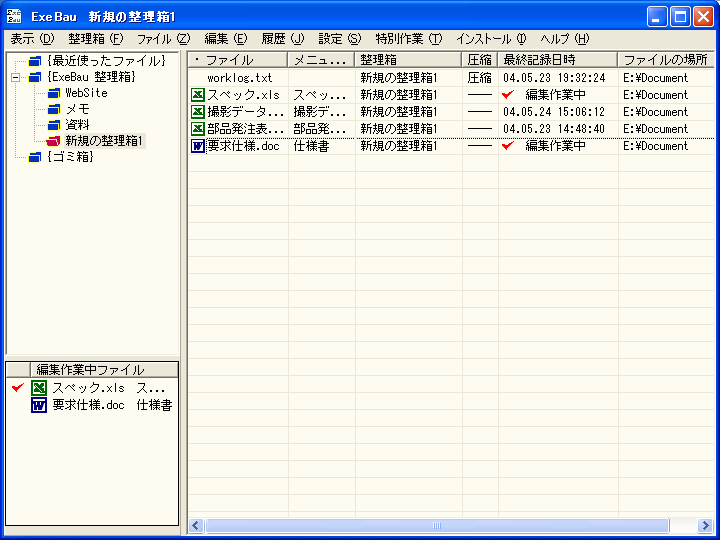Screen dimensions: 720x540
Task: Click the horizontal scrollbar thumb
Action: [437, 525]
